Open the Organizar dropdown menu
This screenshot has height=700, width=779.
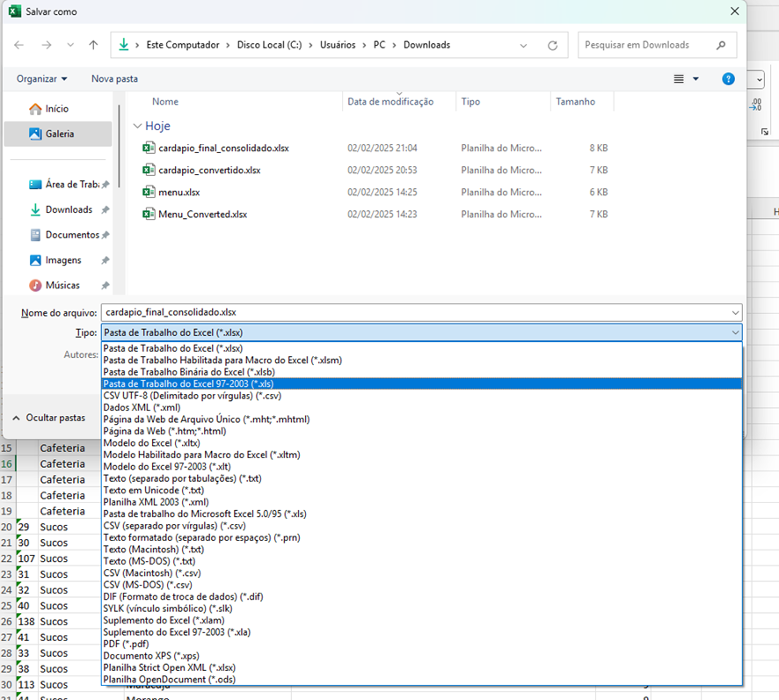[41, 78]
